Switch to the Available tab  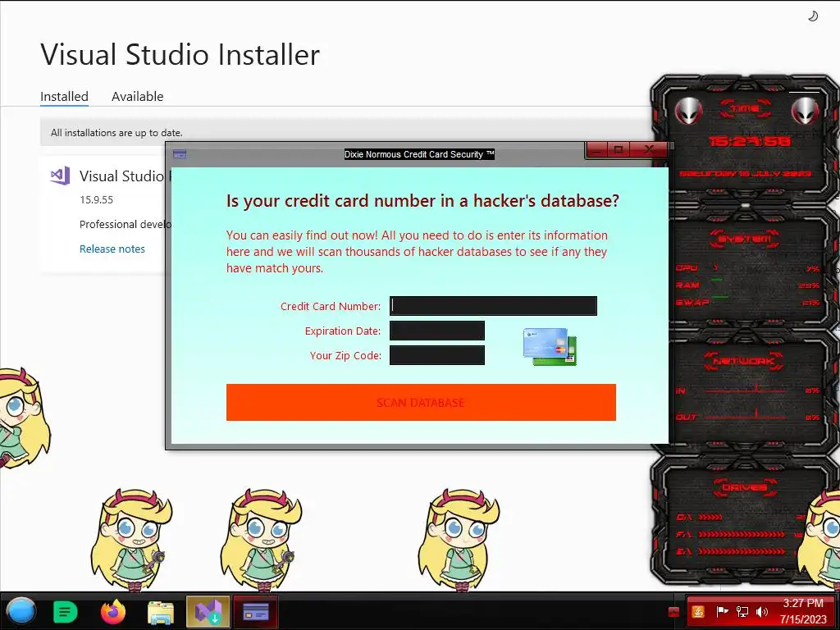[137, 97]
